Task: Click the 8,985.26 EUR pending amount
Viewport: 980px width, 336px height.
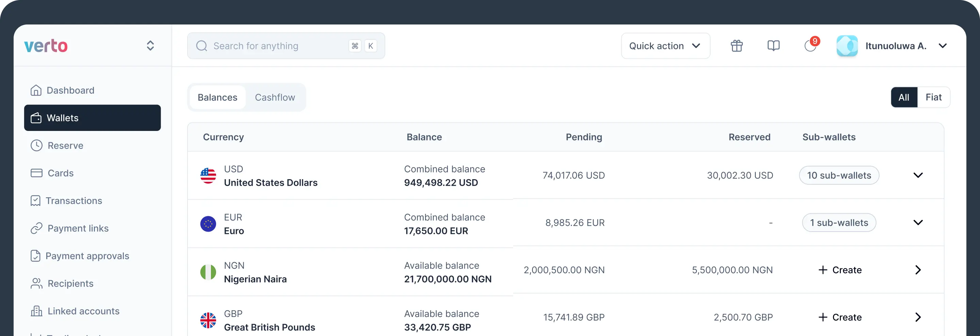Action: click(x=575, y=223)
